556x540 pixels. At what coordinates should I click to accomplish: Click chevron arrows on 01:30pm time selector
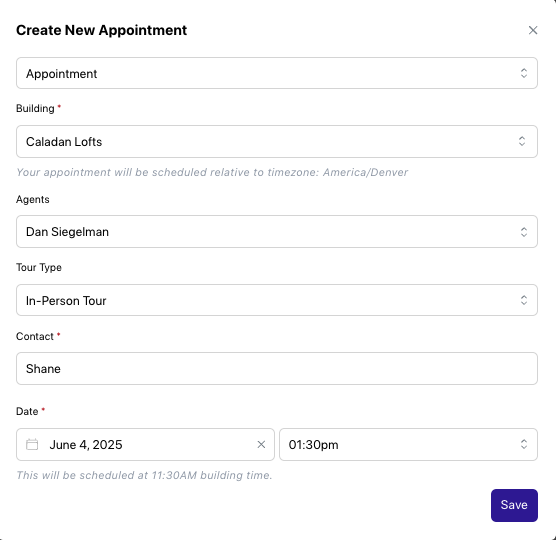point(524,444)
